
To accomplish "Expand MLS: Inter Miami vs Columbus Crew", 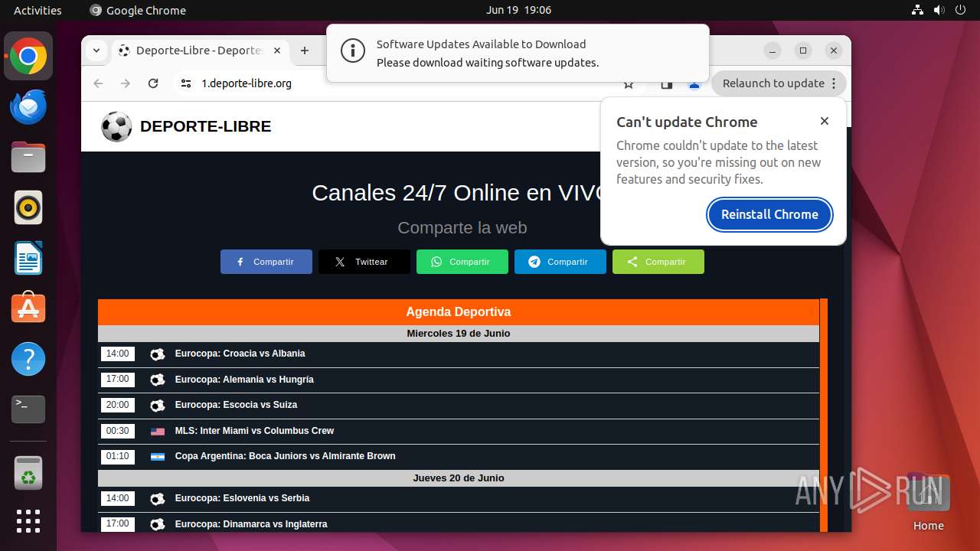I will point(459,431).
